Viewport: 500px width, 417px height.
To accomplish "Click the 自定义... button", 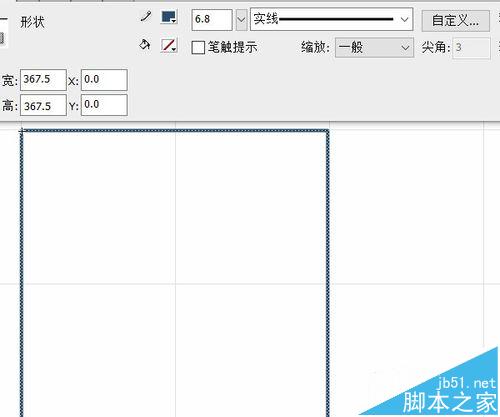I will pyautogui.click(x=456, y=21).
